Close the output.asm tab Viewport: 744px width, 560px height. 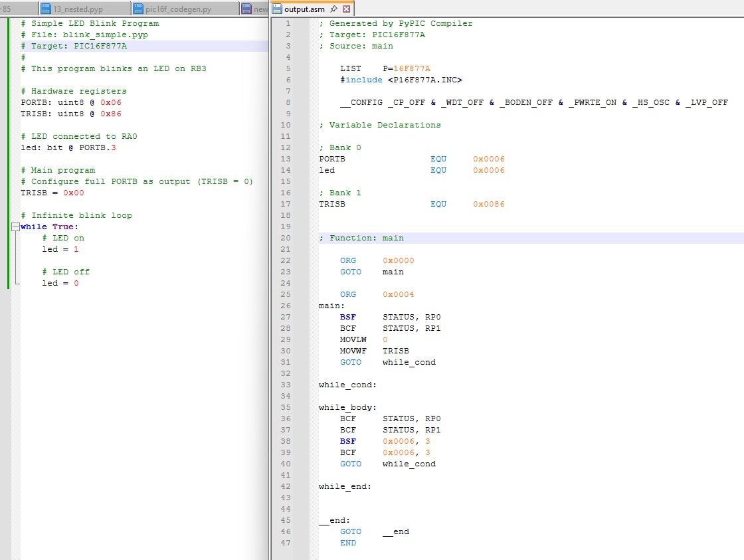(346, 9)
